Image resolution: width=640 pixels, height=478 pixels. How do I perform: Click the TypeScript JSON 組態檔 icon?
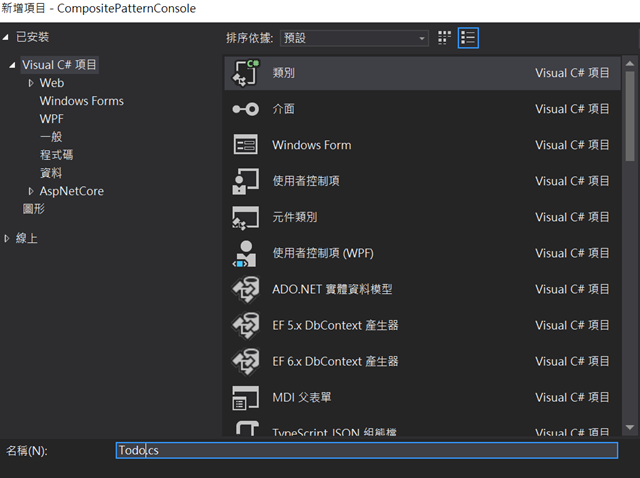pos(247,429)
